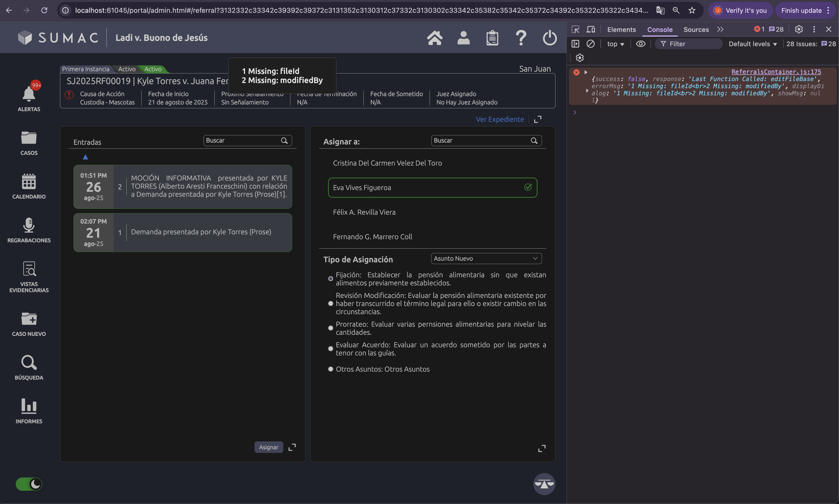The height and width of the screenshot is (504, 839).
Task: Open Vistas Evidenciarias icon
Action: tap(29, 269)
